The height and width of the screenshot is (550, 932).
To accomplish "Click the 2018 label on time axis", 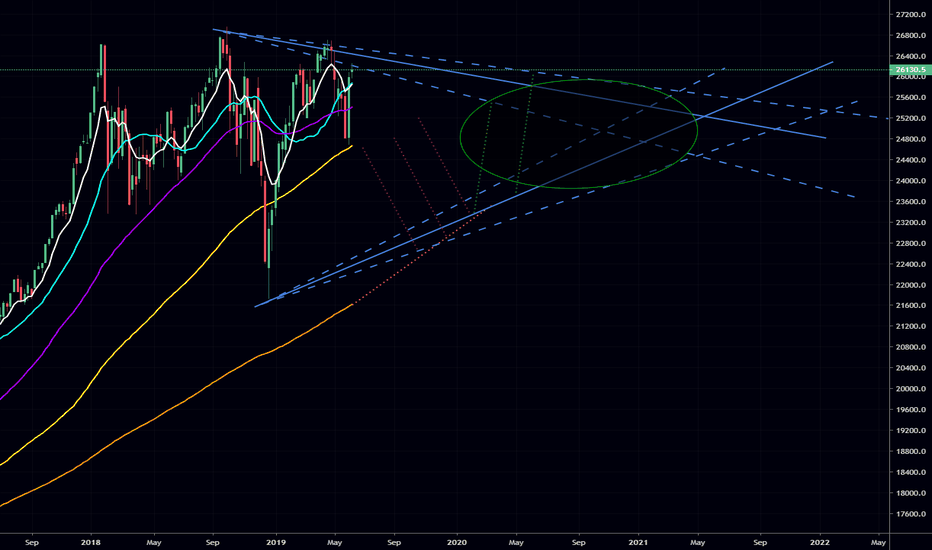I will (90, 542).
